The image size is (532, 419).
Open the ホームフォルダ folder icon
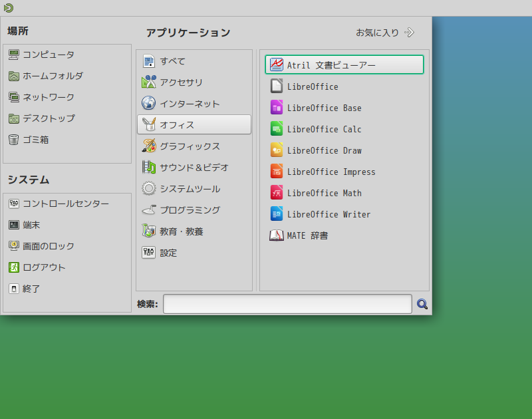13,76
